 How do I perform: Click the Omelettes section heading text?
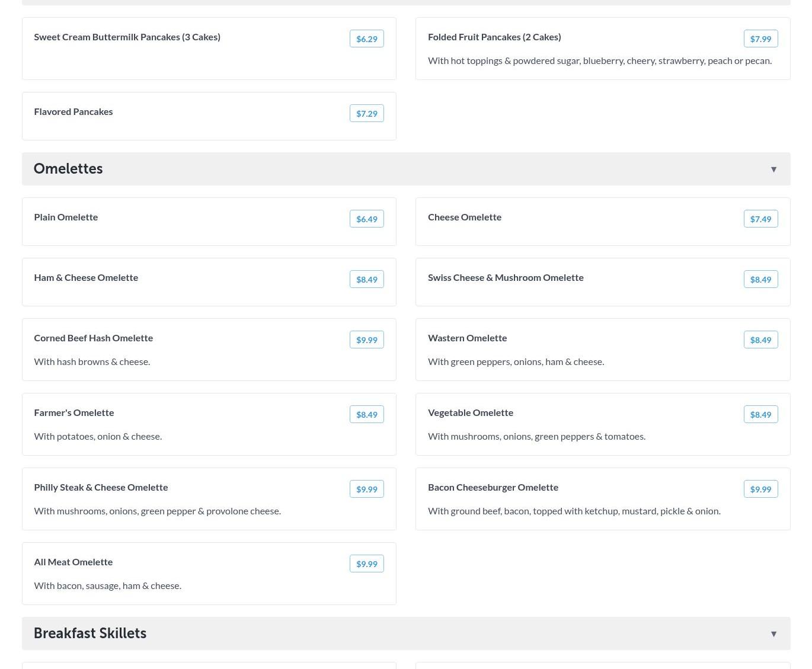68,169
